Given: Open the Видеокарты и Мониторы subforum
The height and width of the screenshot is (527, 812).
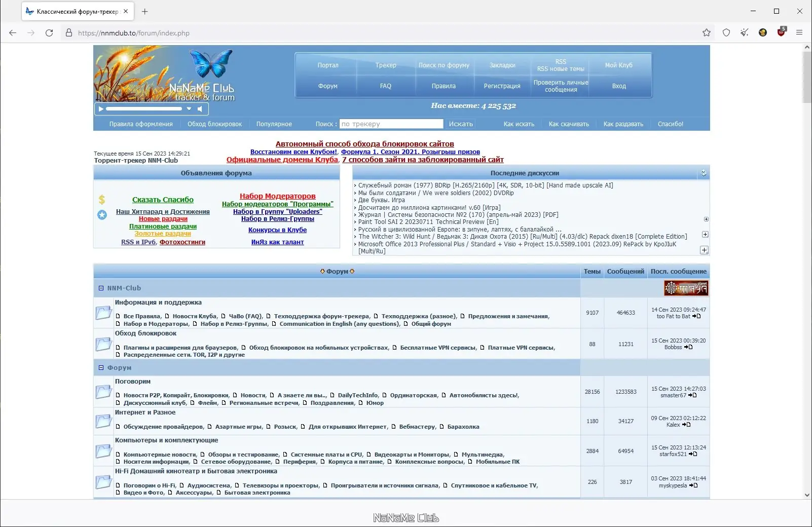Looking at the screenshot, I should point(412,455).
